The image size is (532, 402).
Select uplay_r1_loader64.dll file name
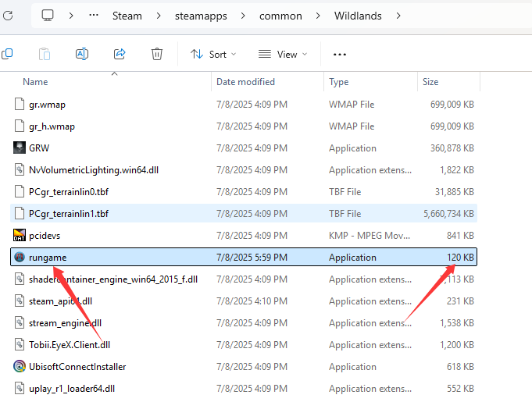point(72,389)
